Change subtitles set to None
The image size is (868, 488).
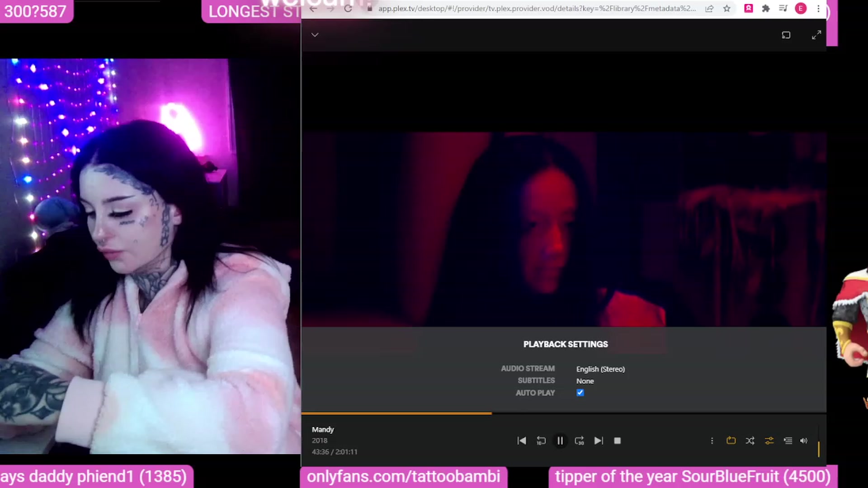(585, 381)
